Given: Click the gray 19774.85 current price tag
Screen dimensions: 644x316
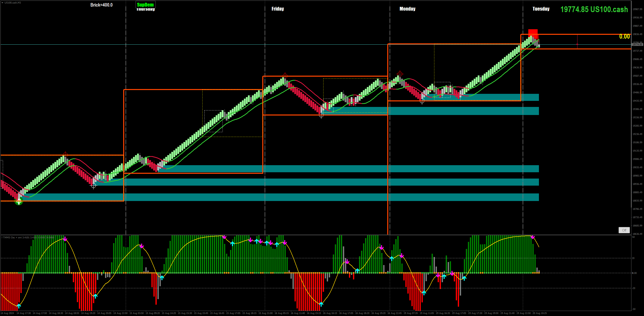Looking at the screenshot, I should point(637,44).
